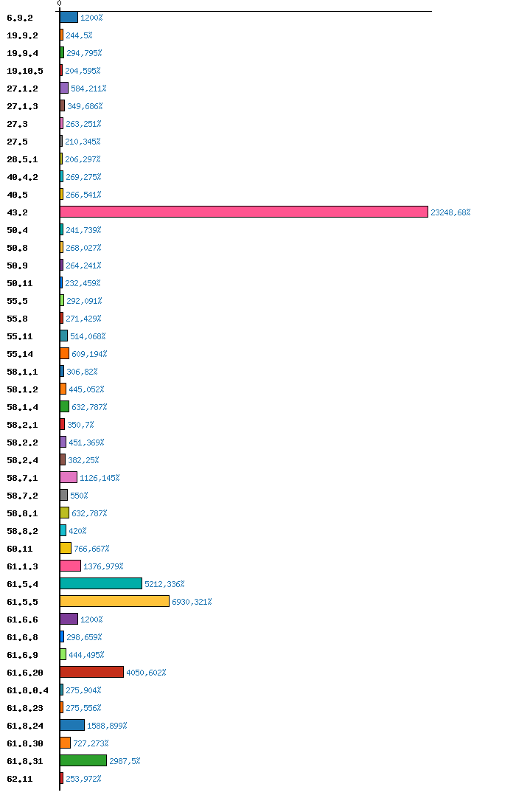Select the row label 43.2
Viewport: 516px width, 812px height.
tap(17, 212)
